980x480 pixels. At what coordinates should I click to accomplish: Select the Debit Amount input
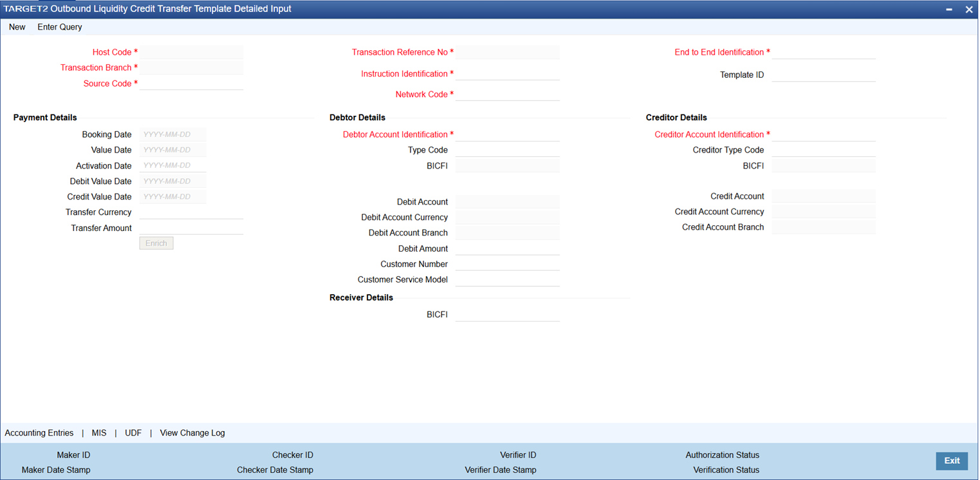click(x=508, y=248)
